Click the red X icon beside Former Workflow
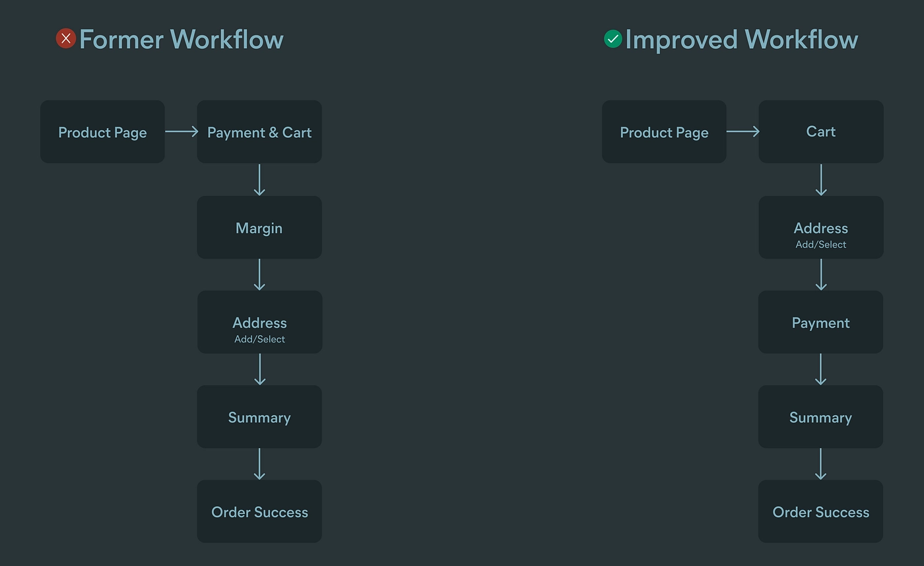The width and height of the screenshot is (924, 566). pos(65,38)
